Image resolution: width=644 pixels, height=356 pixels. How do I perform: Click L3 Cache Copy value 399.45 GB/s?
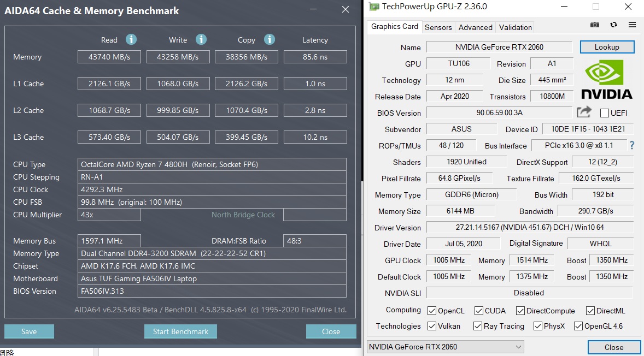[247, 137]
